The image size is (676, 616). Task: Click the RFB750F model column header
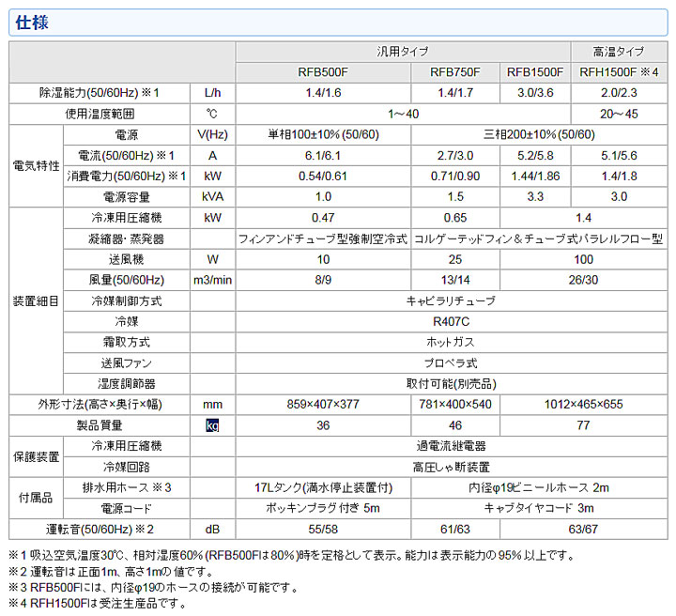click(x=454, y=72)
